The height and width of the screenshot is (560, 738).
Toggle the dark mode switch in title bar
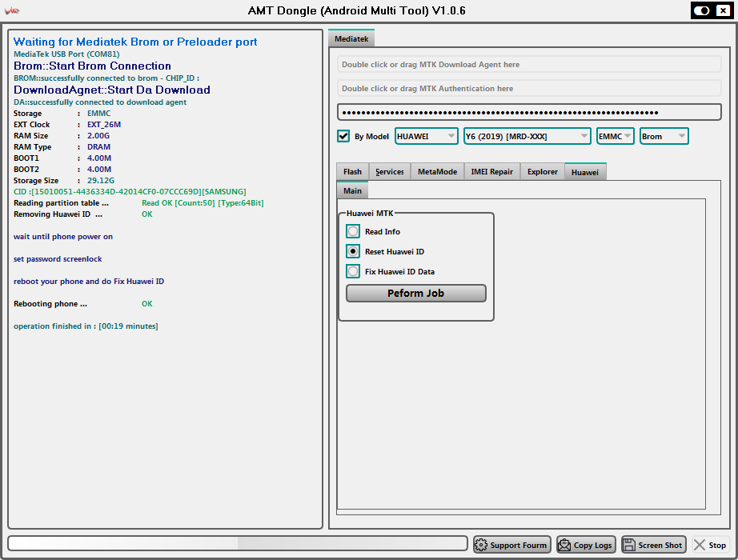click(x=701, y=10)
